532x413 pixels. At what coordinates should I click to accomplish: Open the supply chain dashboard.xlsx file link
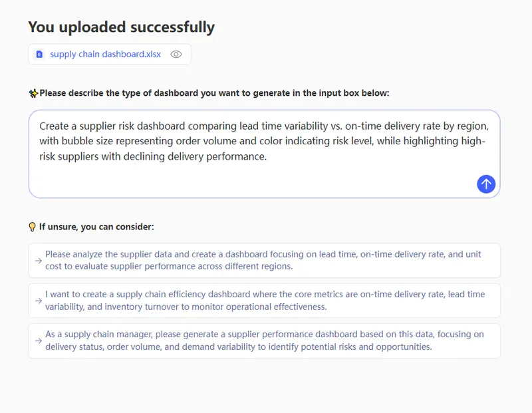pyautogui.click(x=105, y=55)
